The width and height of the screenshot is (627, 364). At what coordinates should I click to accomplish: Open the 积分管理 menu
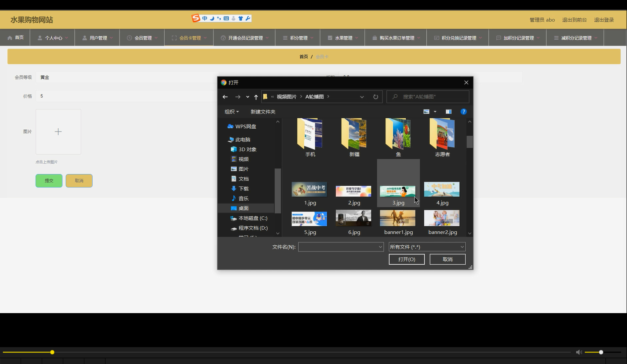tap(298, 38)
